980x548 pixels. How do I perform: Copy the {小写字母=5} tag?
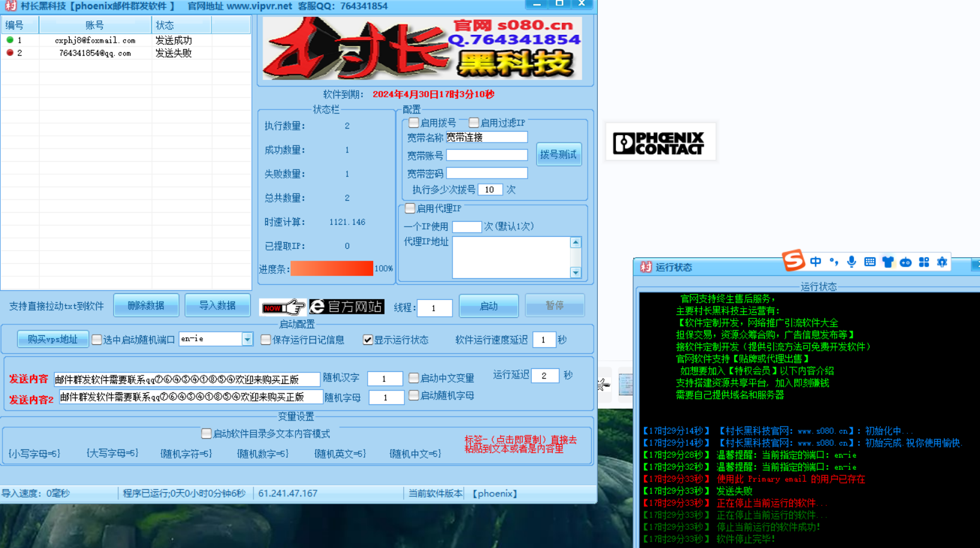[x=34, y=454]
